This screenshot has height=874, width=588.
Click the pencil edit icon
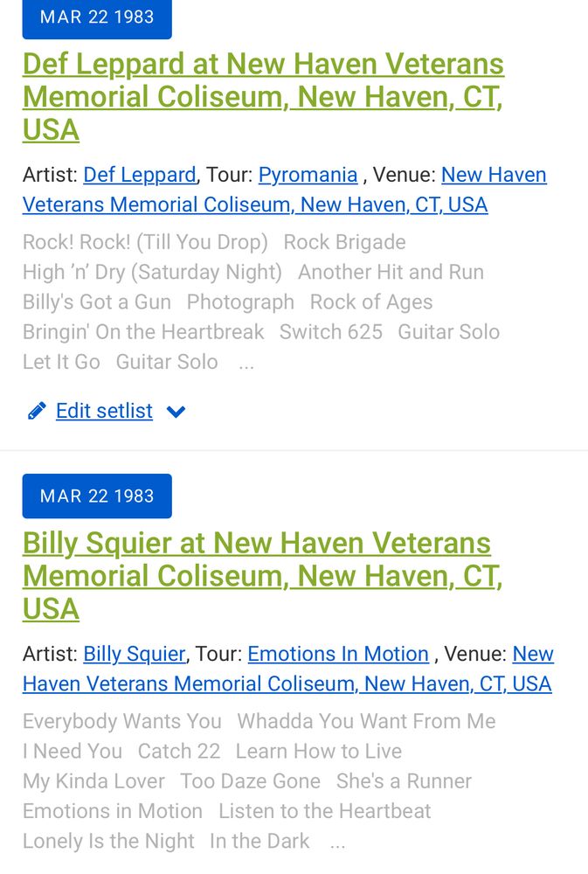37,411
